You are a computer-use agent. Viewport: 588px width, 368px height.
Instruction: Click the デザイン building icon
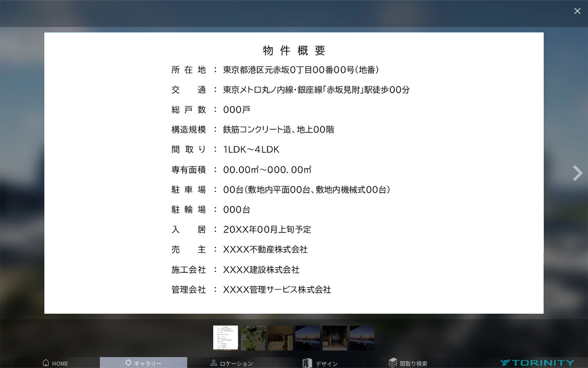(307, 363)
